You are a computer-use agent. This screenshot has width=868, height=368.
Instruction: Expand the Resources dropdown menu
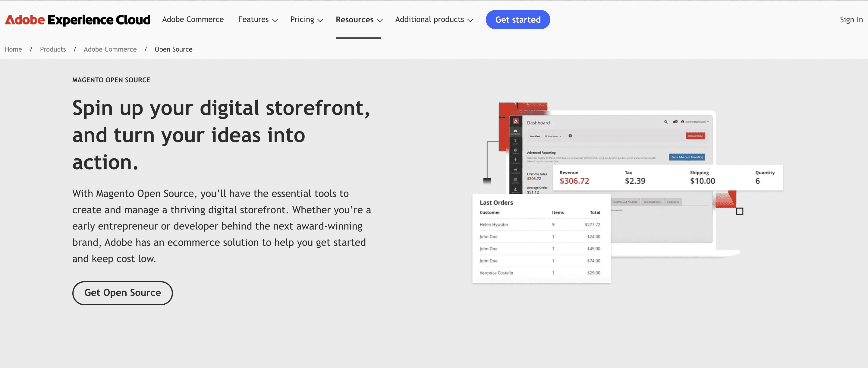[359, 20]
